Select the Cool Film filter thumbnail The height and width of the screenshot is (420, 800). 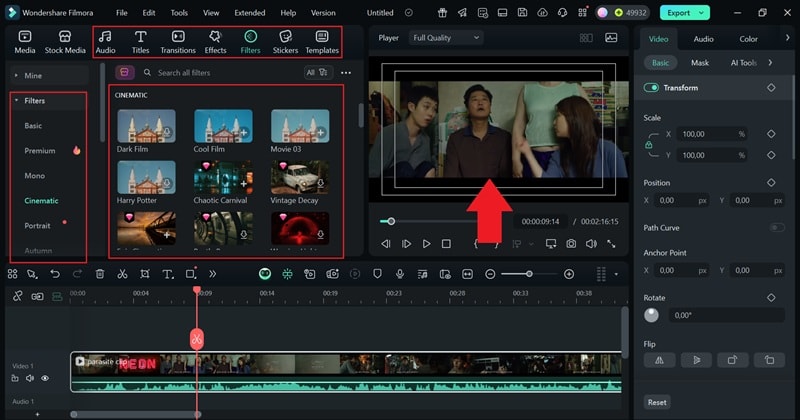[223, 126]
